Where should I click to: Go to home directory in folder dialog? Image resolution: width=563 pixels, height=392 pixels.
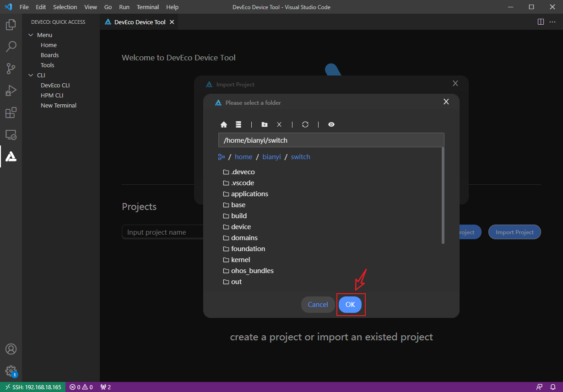[x=224, y=124]
